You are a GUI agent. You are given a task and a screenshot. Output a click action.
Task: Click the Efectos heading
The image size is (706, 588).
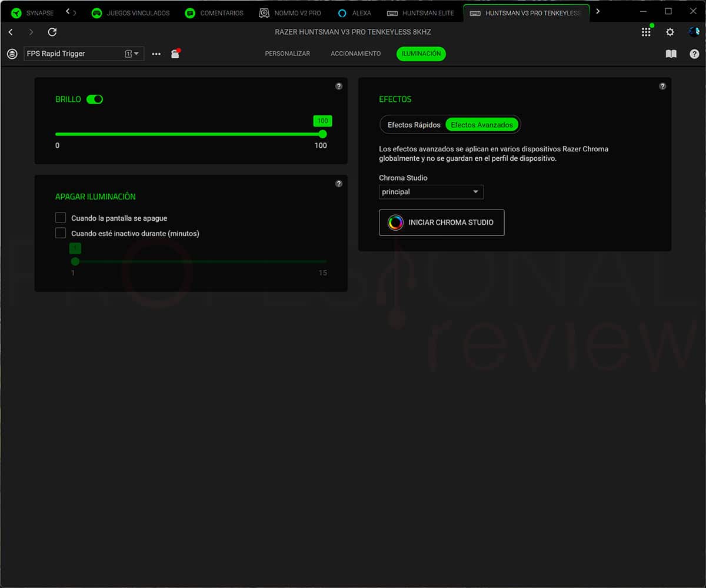[395, 99]
